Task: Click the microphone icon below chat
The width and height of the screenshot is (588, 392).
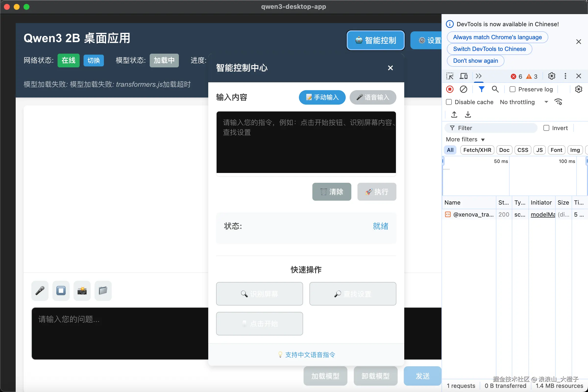Action: click(40, 291)
